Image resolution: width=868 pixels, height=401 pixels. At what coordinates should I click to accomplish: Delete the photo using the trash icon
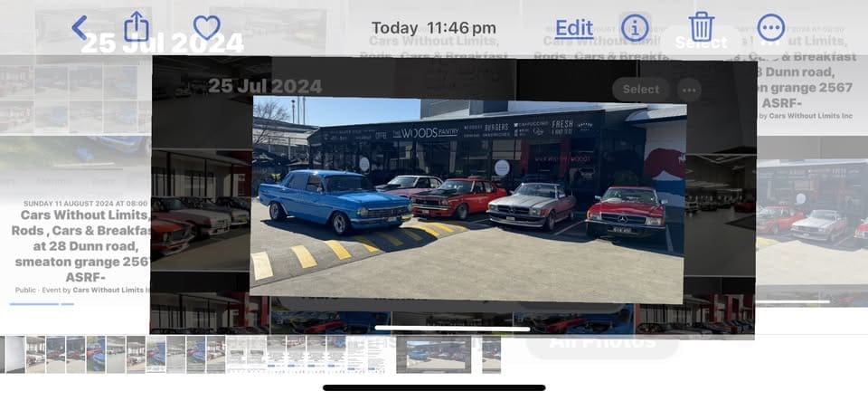point(702,26)
